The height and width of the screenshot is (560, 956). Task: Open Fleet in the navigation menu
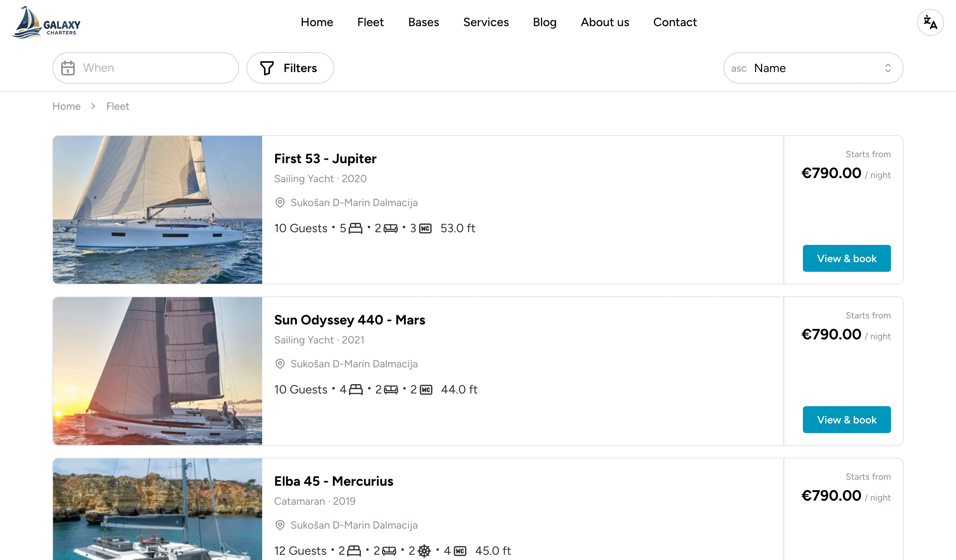(x=370, y=22)
